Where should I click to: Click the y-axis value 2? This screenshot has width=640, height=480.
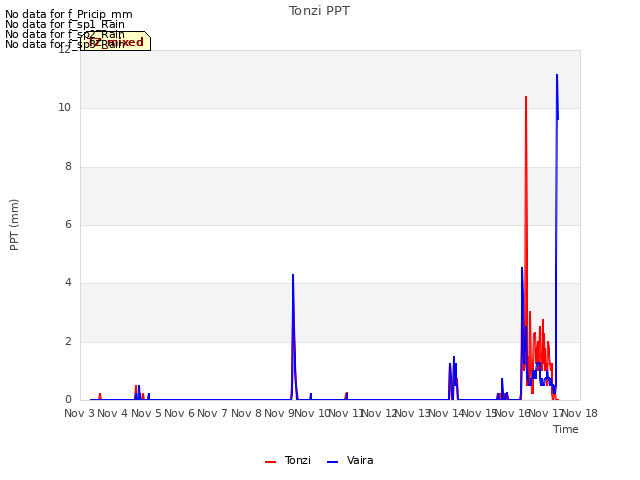68,342
